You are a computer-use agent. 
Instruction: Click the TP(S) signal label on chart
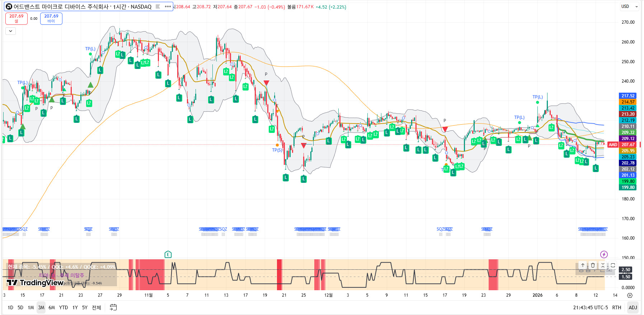[x=277, y=150]
